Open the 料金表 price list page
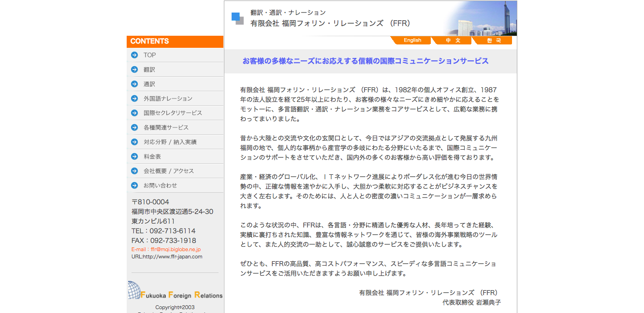Screen dimensions: 644x313 pos(175,156)
